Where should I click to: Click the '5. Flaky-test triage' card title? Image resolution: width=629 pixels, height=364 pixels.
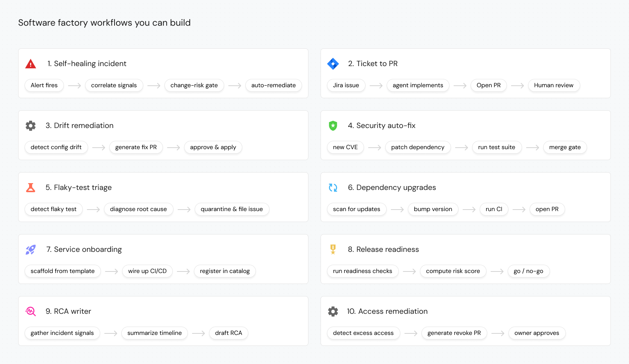[79, 188]
